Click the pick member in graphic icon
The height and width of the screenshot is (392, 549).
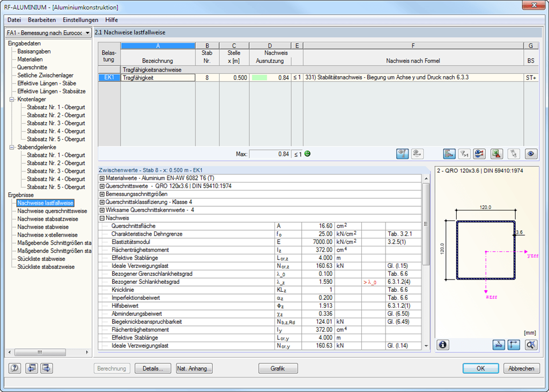point(514,154)
